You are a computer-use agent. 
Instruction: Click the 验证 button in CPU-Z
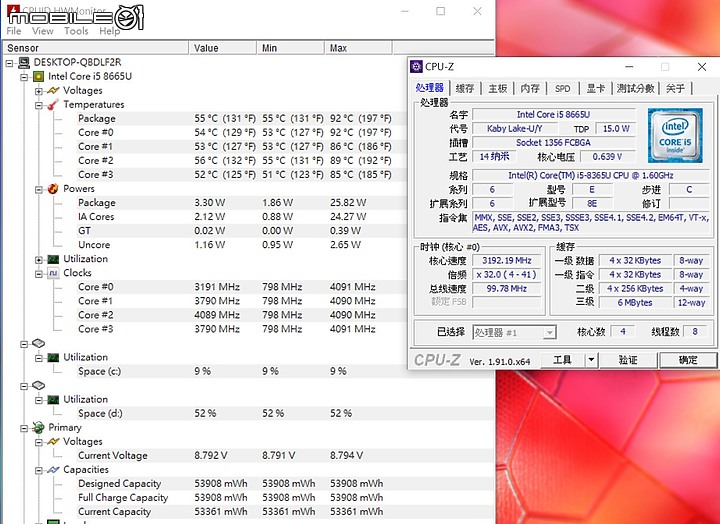coord(628,360)
